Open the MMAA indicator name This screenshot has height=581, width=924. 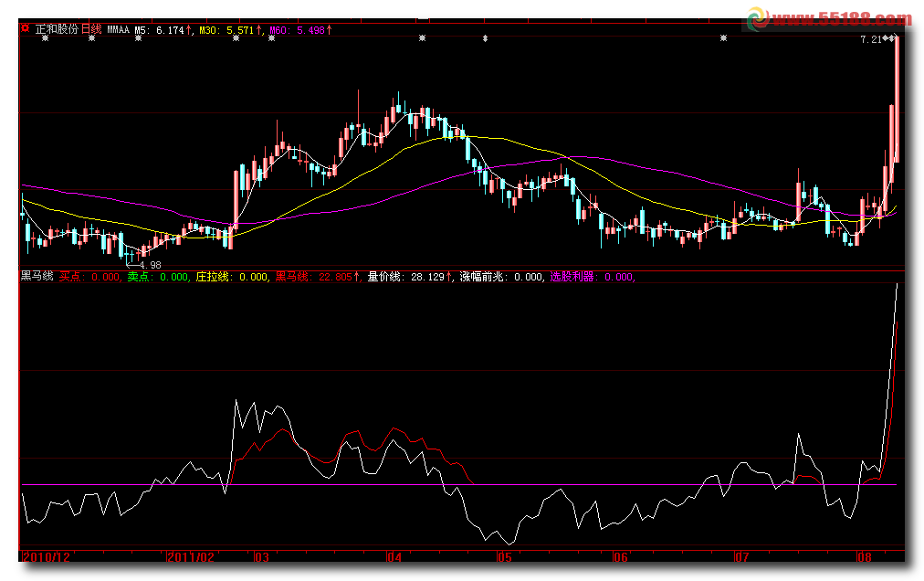pos(118,29)
